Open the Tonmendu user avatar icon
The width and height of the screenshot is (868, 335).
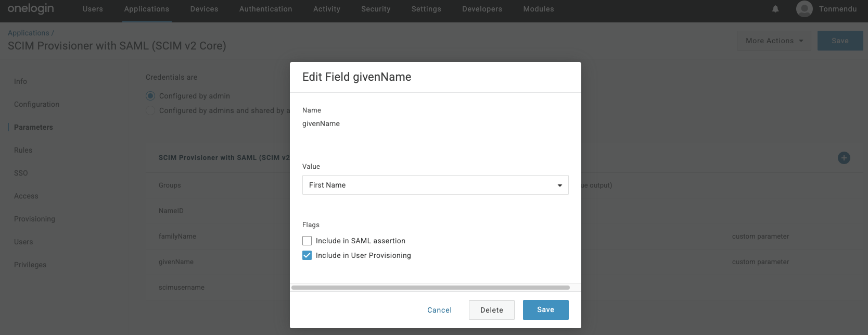[804, 9]
